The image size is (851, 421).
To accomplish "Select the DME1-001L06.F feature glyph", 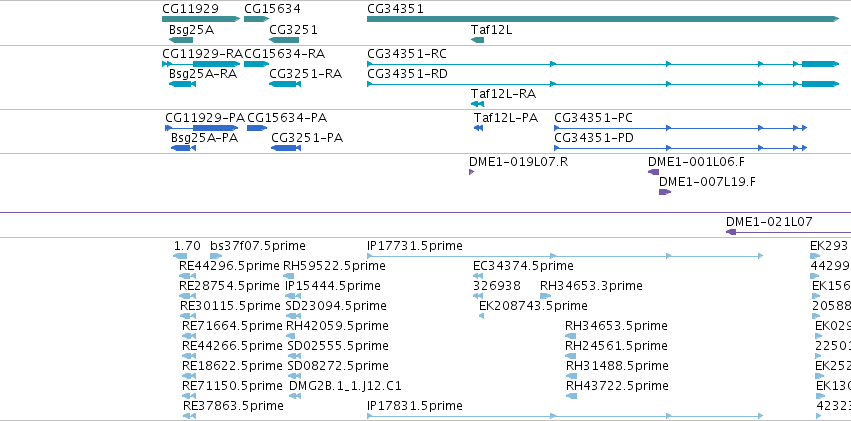I will click(x=653, y=172).
